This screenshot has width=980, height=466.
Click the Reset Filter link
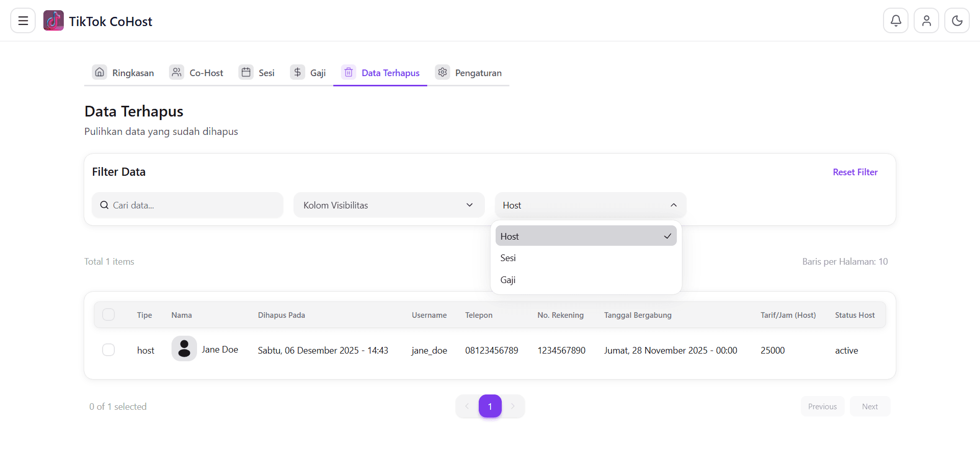tap(855, 172)
